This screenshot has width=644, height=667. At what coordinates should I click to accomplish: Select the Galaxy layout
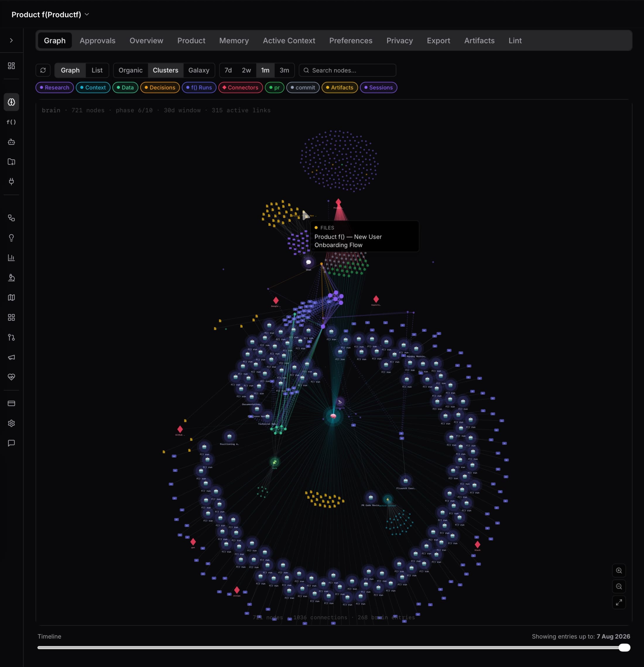click(x=198, y=70)
